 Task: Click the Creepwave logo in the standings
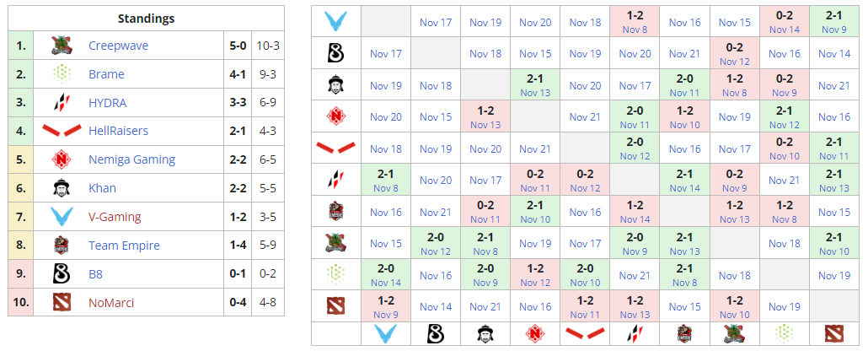point(62,46)
